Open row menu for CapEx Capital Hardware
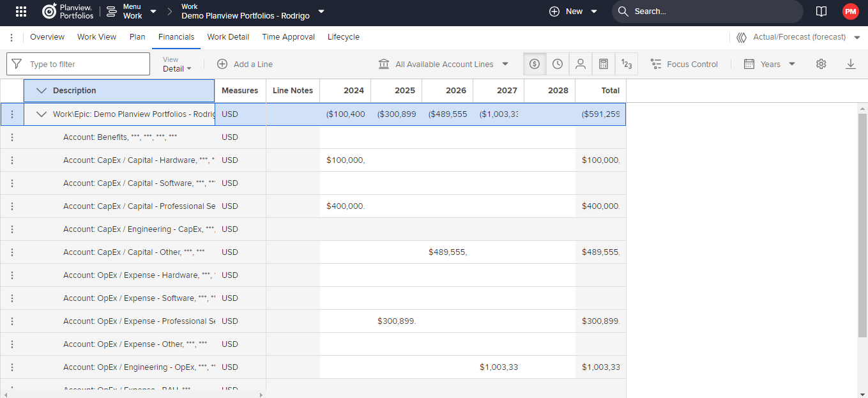The width and height of the screenshot is (868, 398). (12, 160)
